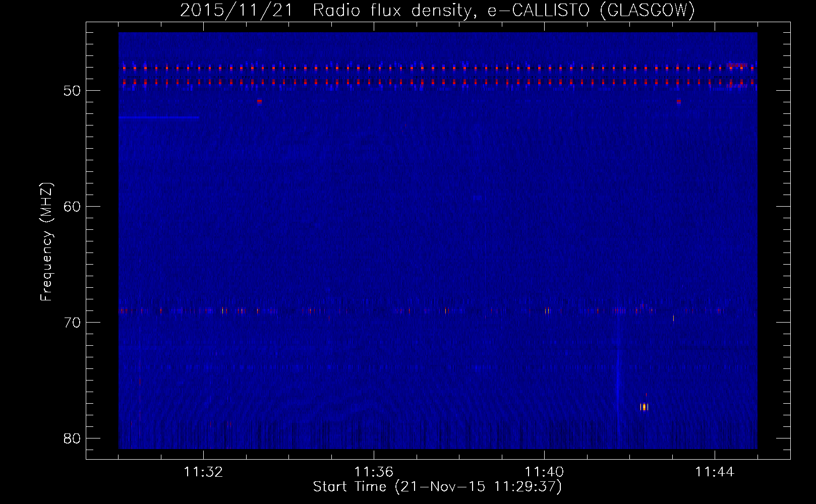816x504 pixels.
Task: Click the 11:44 time tick label
Action: tap(715, 472)
